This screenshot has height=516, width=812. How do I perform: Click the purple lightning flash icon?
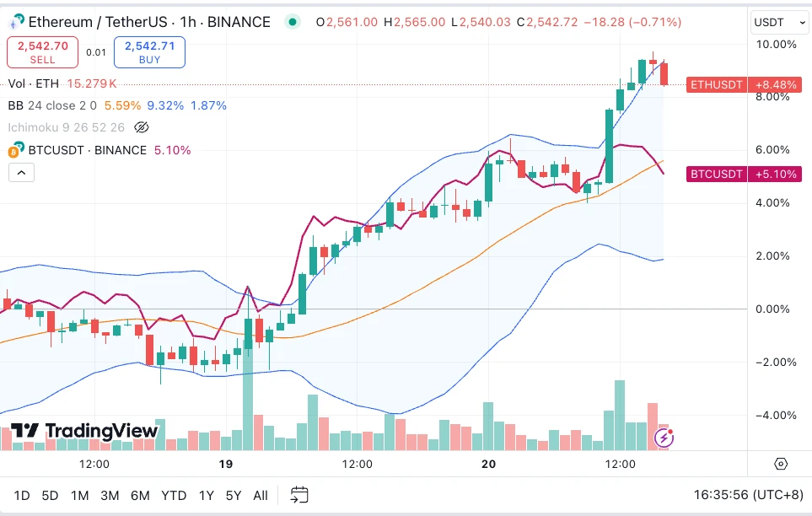coord(664,438)
